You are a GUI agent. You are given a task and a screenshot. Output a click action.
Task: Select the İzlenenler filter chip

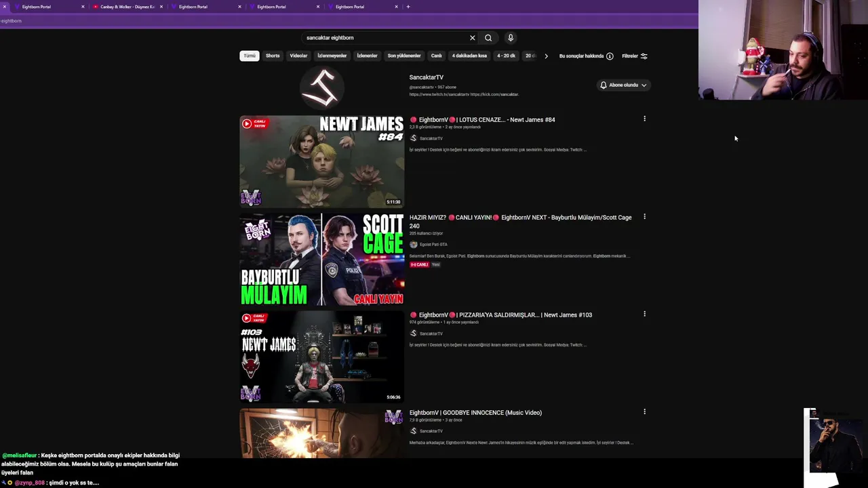(367, 56)
